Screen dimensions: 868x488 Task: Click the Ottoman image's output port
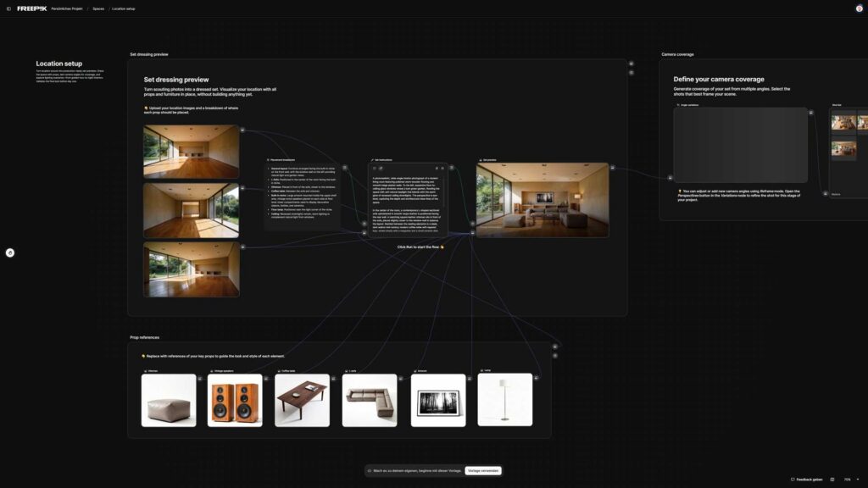coord(200,379)
